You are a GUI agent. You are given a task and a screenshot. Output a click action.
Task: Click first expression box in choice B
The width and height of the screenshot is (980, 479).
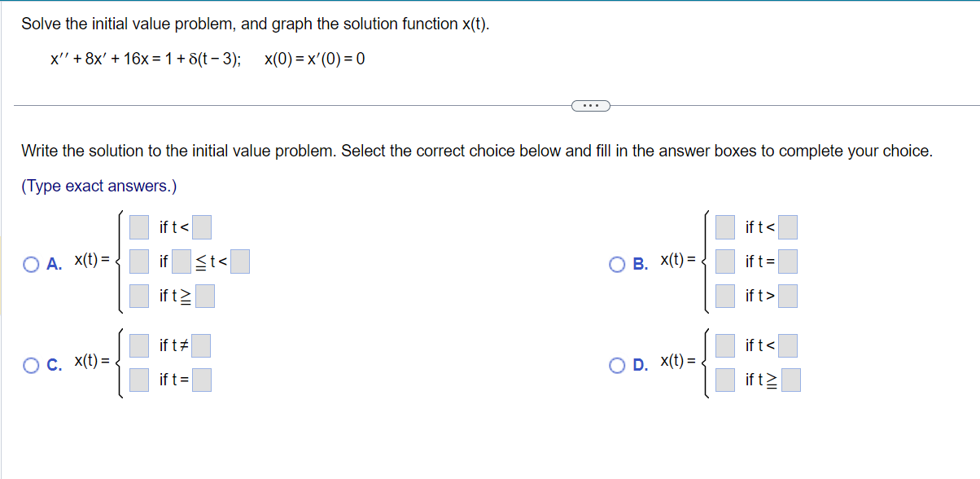click(725, 226)
